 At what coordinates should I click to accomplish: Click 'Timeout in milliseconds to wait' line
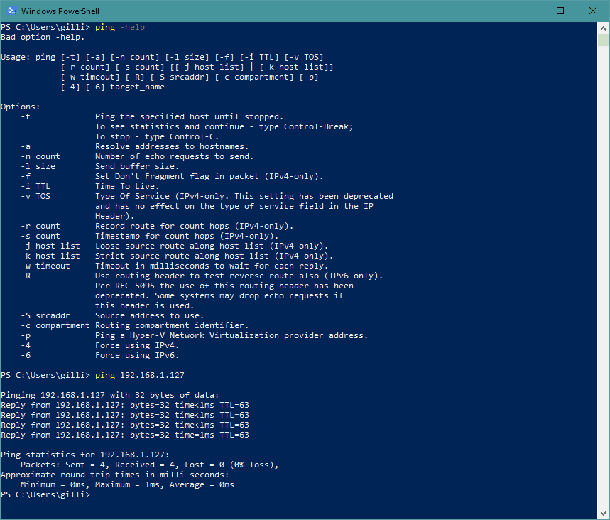(x=212, y=266)
